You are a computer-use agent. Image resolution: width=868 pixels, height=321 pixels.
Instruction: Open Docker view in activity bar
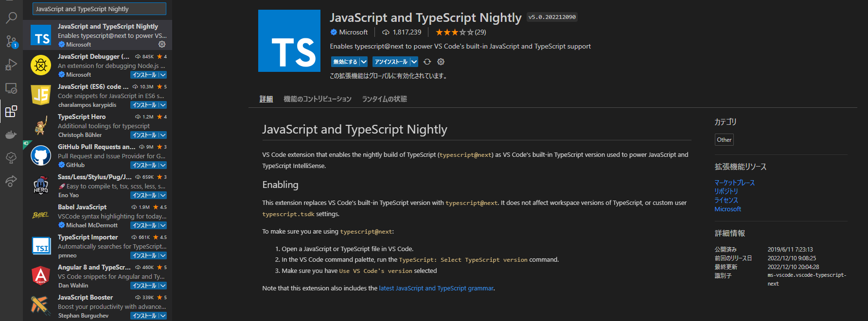pos(11,135)
